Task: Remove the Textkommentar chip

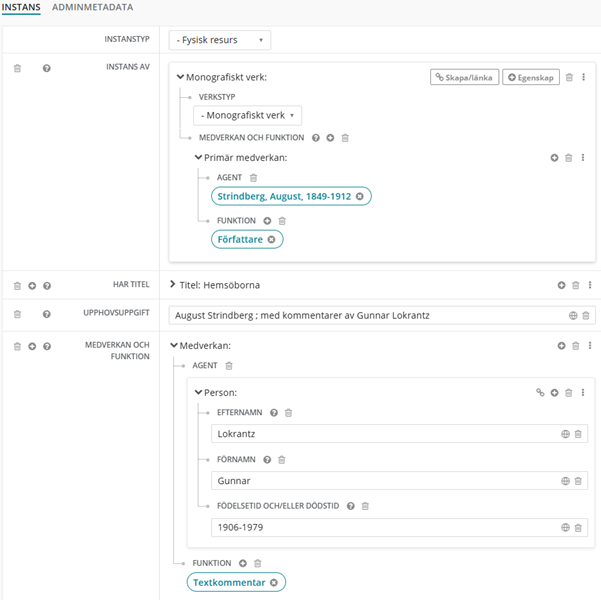Action: (274, 582)
